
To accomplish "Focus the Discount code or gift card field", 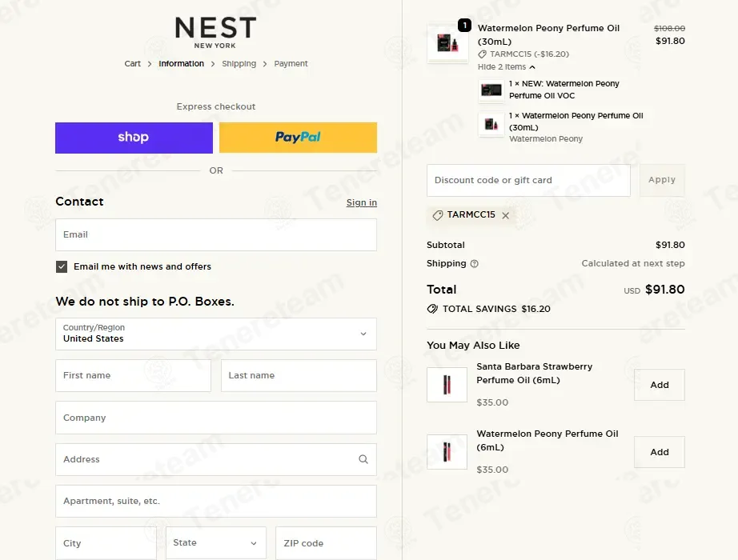I will click(x=528, y=180).
